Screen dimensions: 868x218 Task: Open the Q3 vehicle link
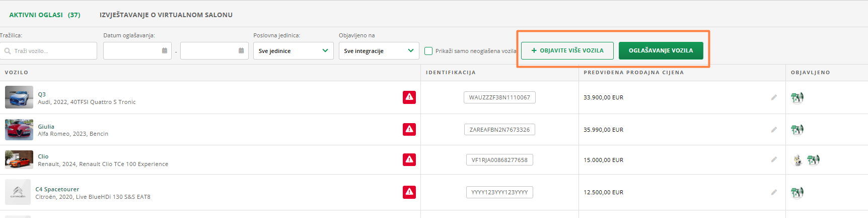(x=42, y=94)
